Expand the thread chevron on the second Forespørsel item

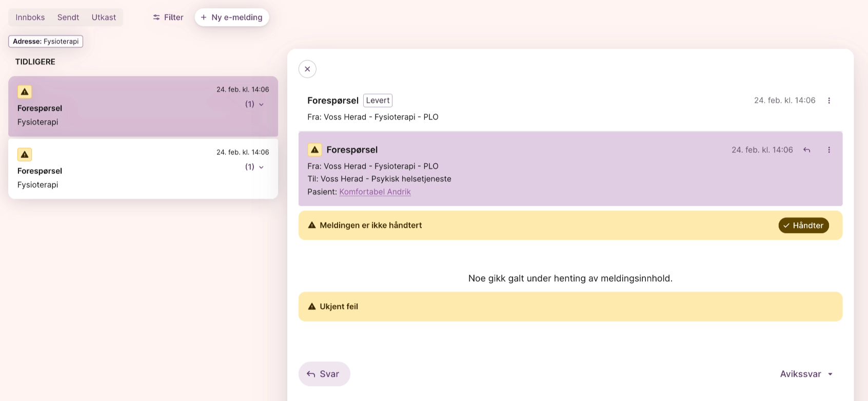click(x=261, y=167)
